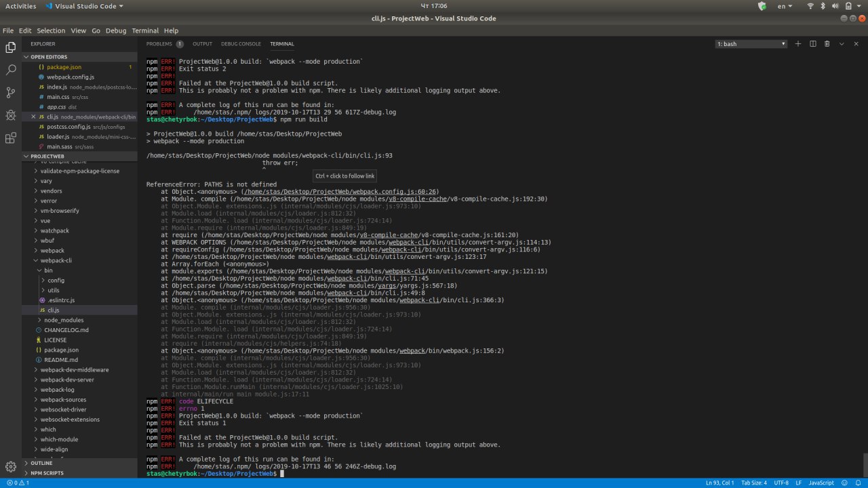This screenshot has width=868, height=488.
Task: Open the Debug menu
Action: coord(116,30)
